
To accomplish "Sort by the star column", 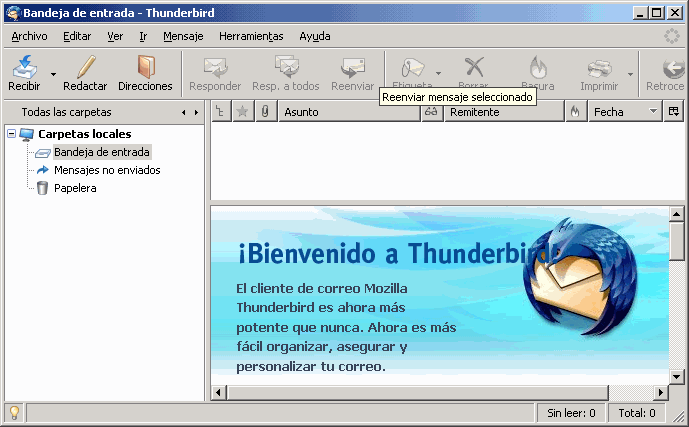I will pyautogui.click(x=242, y=112).
